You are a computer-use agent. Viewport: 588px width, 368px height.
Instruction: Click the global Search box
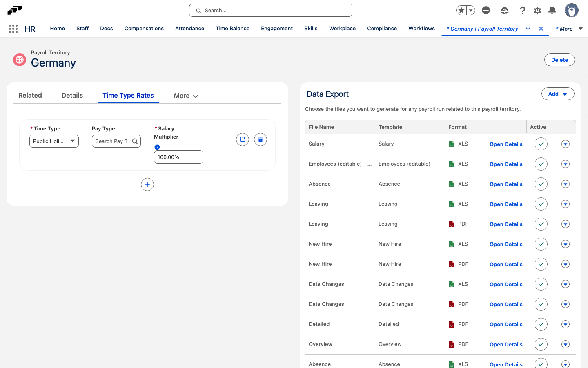tap(271, 10)
